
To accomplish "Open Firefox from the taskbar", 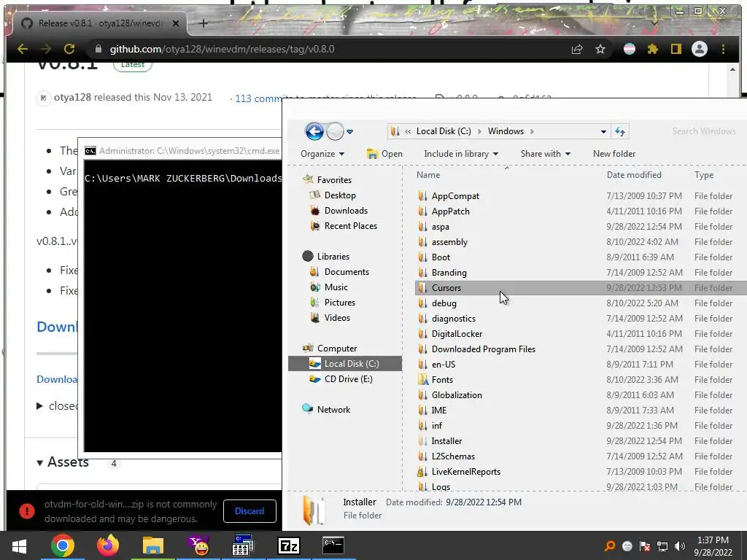I will tap(108, 545).
